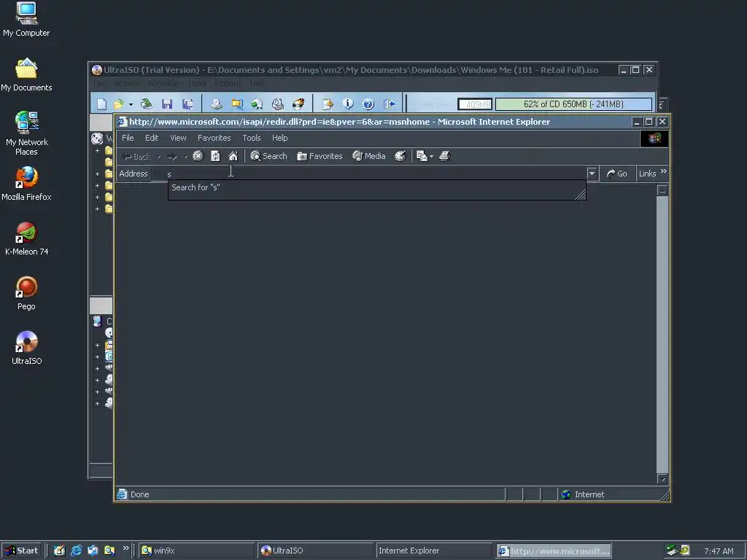This screenshot has height=560, width=747.
Task: Click Forward arrow in IE toolbar
Action: (172, 156)
